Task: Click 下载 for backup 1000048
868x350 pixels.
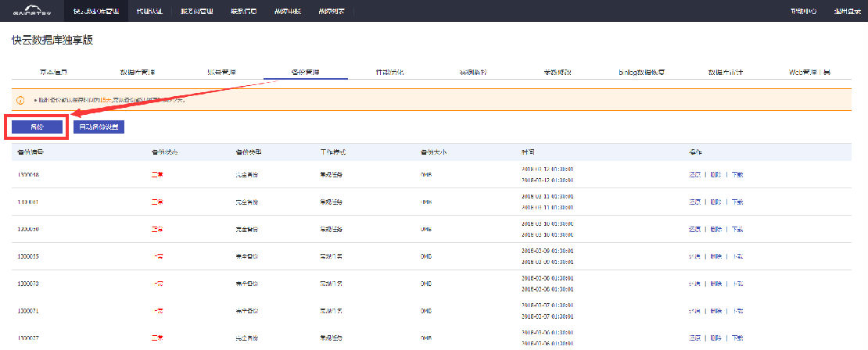Action: click(737, 174)
